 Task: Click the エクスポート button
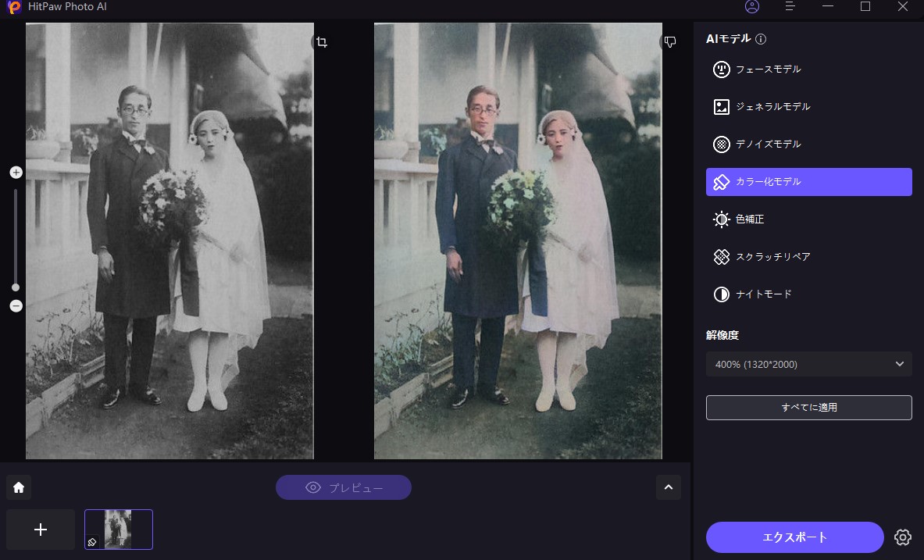click(794, 537)
